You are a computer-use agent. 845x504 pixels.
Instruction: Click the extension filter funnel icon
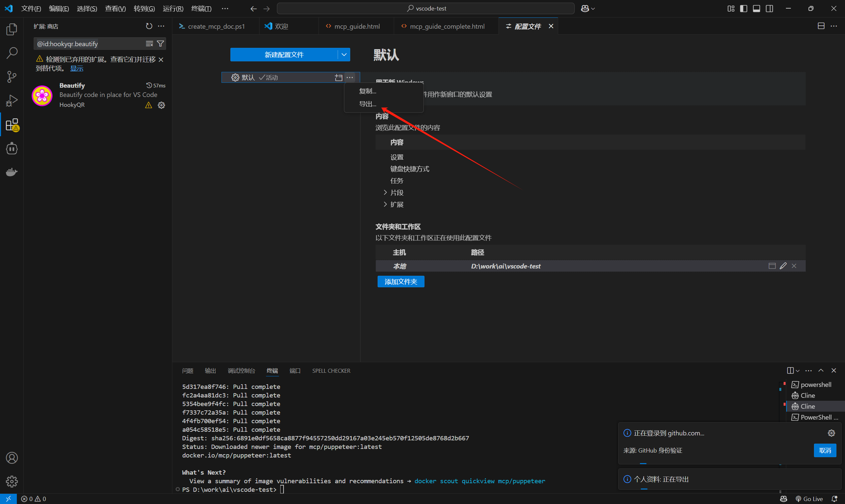click(x=160, y=44)
